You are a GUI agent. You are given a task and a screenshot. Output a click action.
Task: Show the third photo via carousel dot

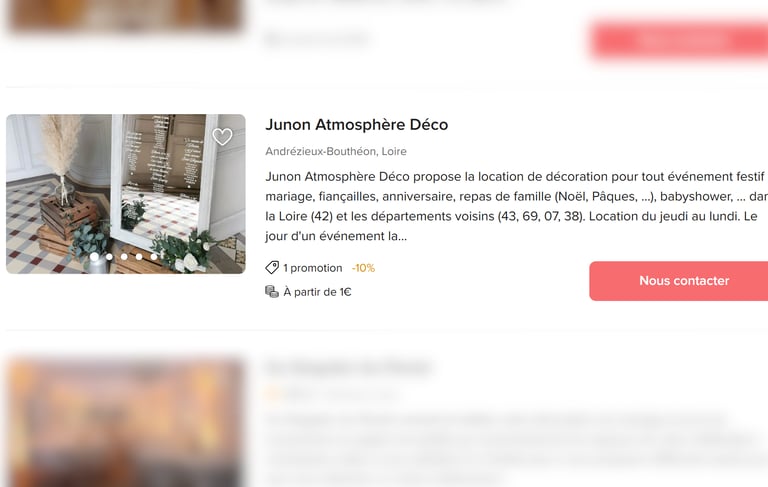[124, 257]
